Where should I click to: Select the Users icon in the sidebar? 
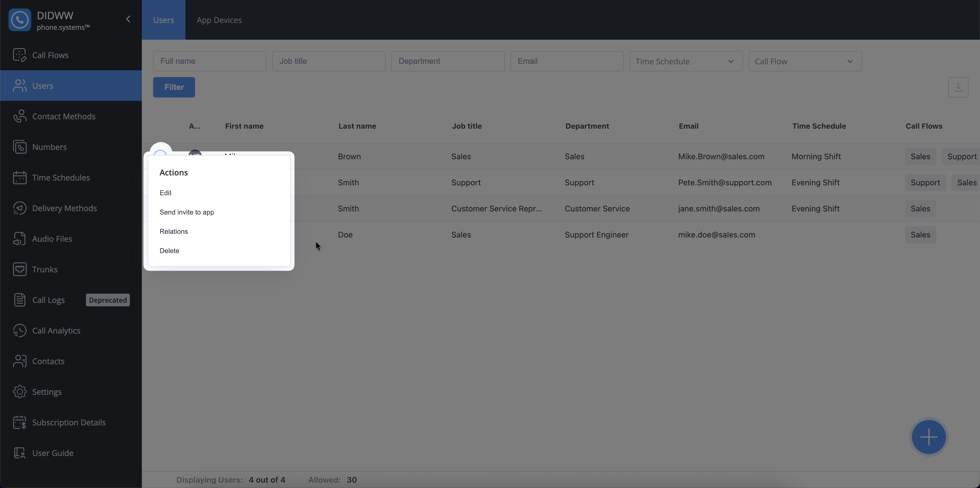click(x=19, y=86)
